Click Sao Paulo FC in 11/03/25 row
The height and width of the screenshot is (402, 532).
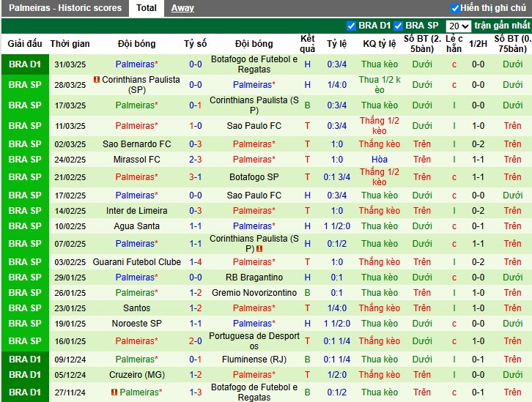[x=254, y=126]
